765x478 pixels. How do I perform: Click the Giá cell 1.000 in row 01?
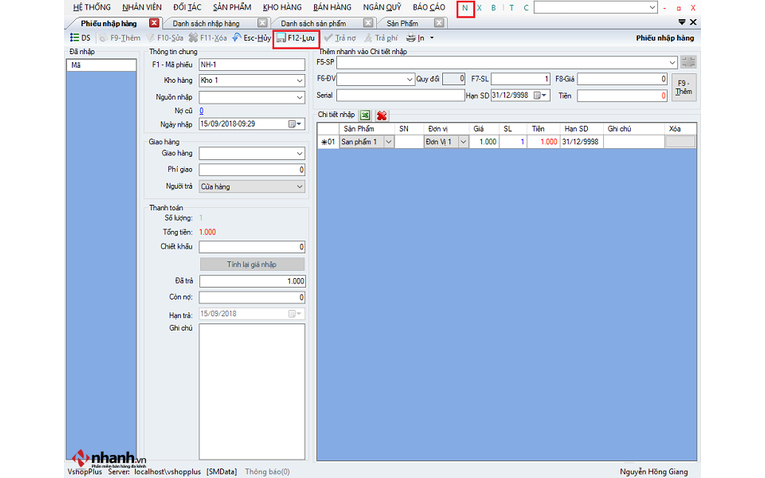click(x=484, y=142)
